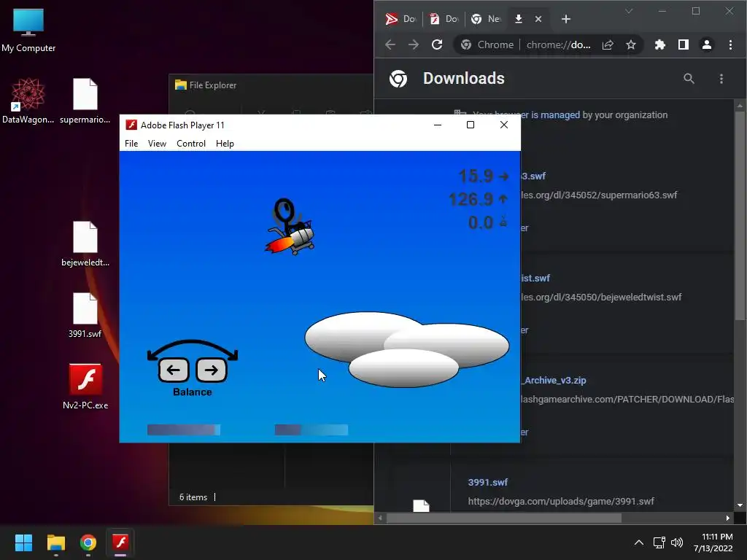The width and height of the screenshot is (747, 560).
Task: Click the second game progress bar
Action: [311, 430]
